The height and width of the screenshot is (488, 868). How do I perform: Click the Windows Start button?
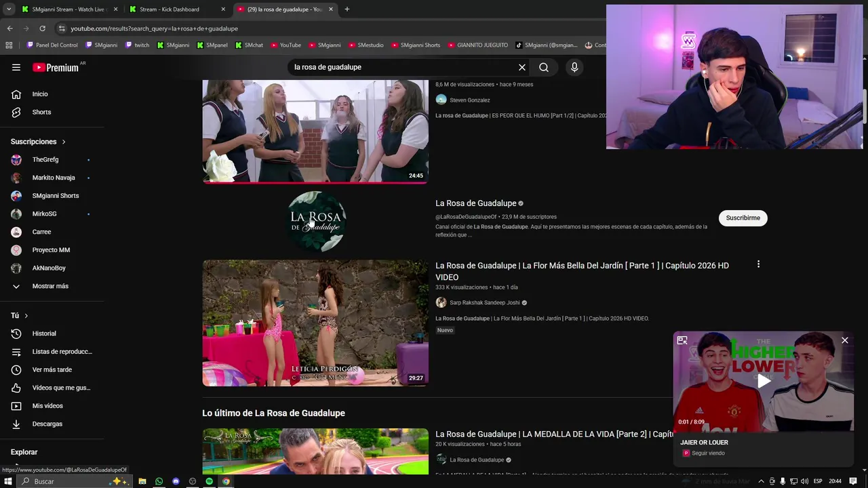coord(9,481)
